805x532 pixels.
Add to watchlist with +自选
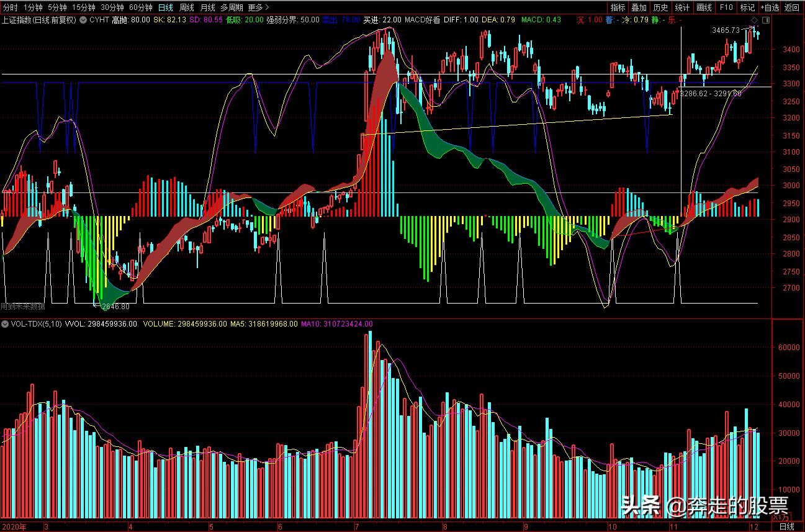pyautogui.click(x=770, y=7)
